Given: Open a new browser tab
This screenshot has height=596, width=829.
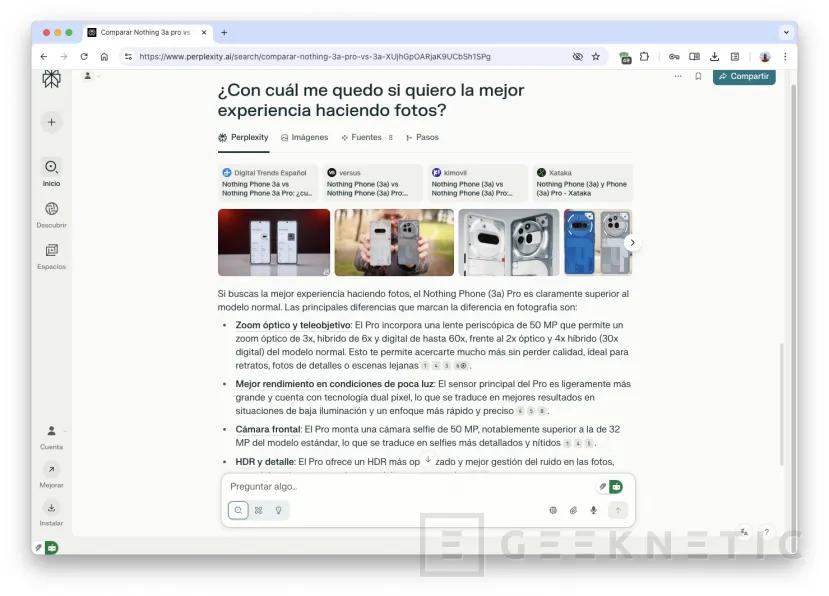Looking at the screenshot, I should pos(224,32).
